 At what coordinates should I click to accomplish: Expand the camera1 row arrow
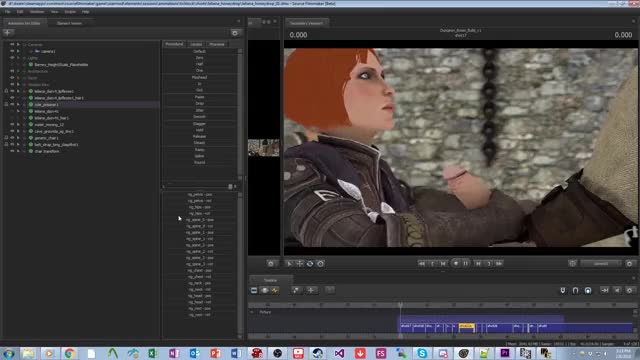31,51
